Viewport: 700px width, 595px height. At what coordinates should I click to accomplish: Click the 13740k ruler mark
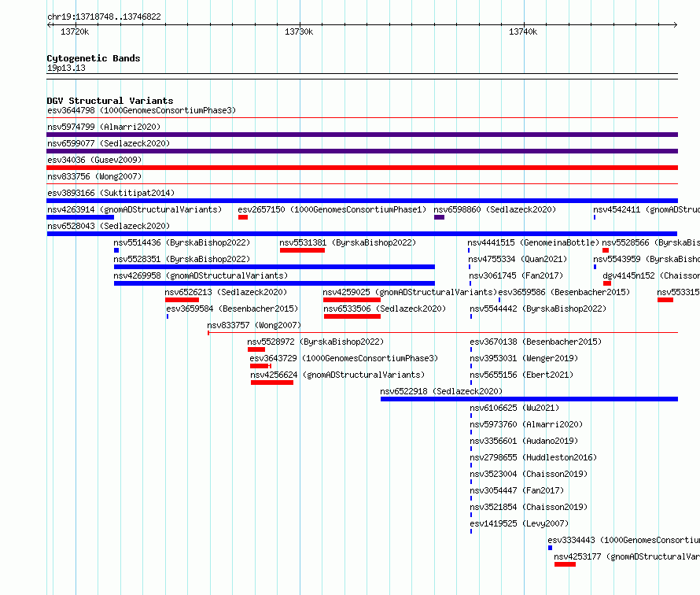(x=523, y=31)
